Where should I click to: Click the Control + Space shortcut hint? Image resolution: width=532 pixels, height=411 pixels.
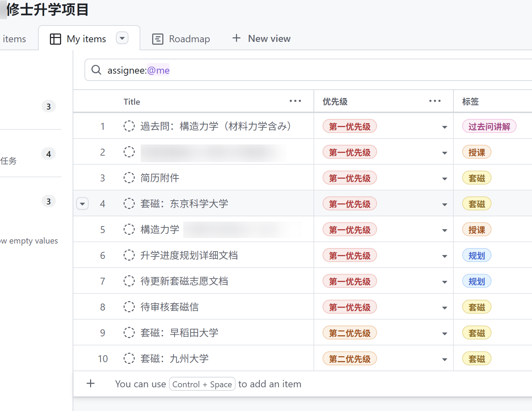click(x=202, y=384)
